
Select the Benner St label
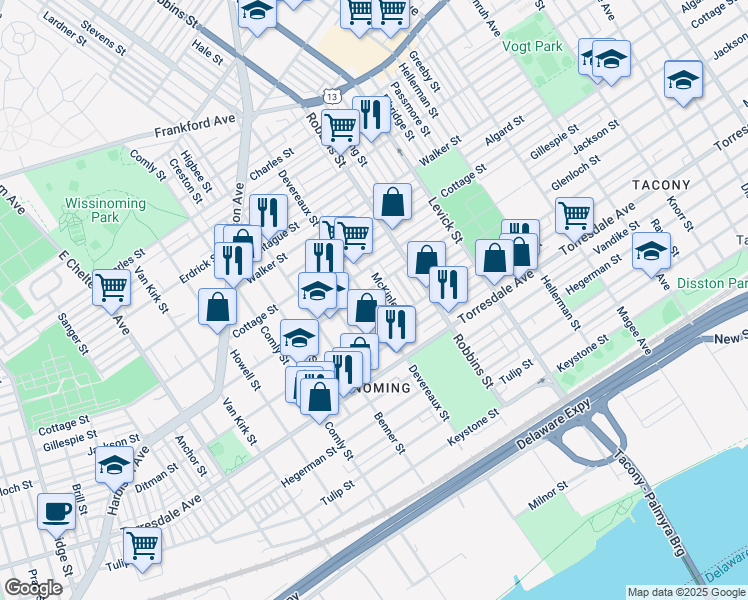click(390, 433)
